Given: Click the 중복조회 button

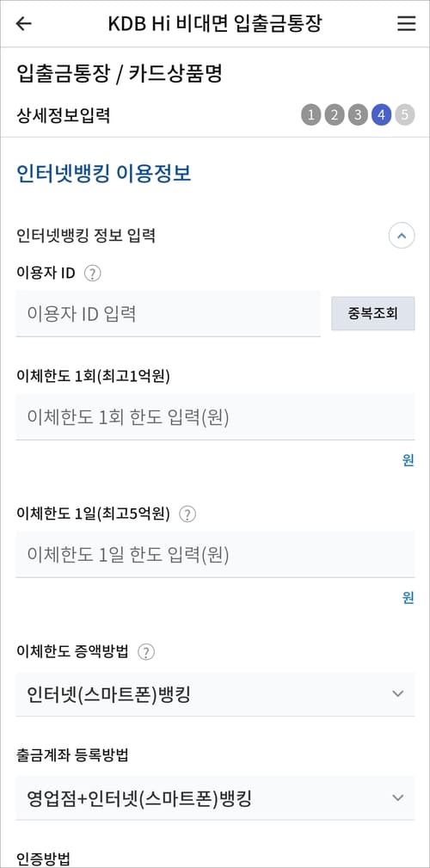Looking at the screenshot, I should click(373, 314).
